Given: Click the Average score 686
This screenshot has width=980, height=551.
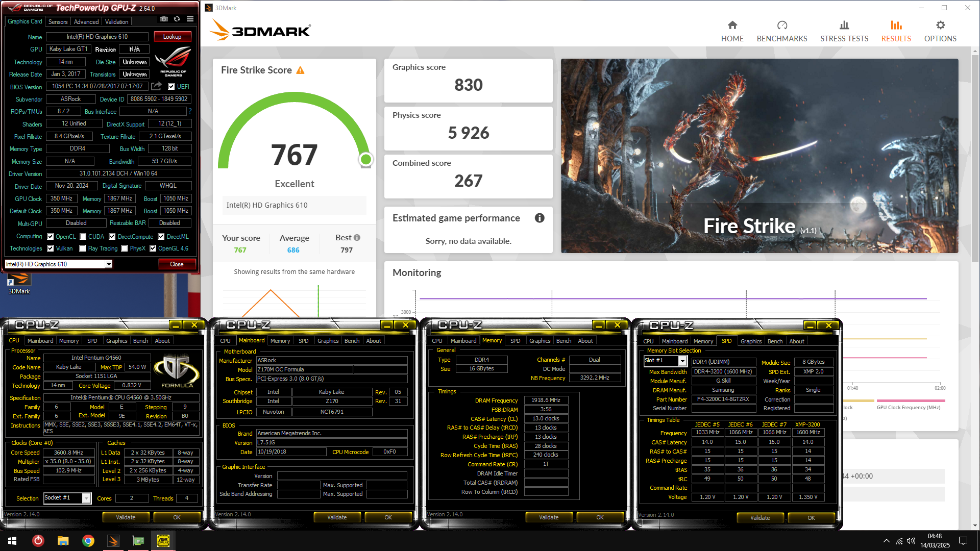Looking at the screenshot, I should [293, 250].
